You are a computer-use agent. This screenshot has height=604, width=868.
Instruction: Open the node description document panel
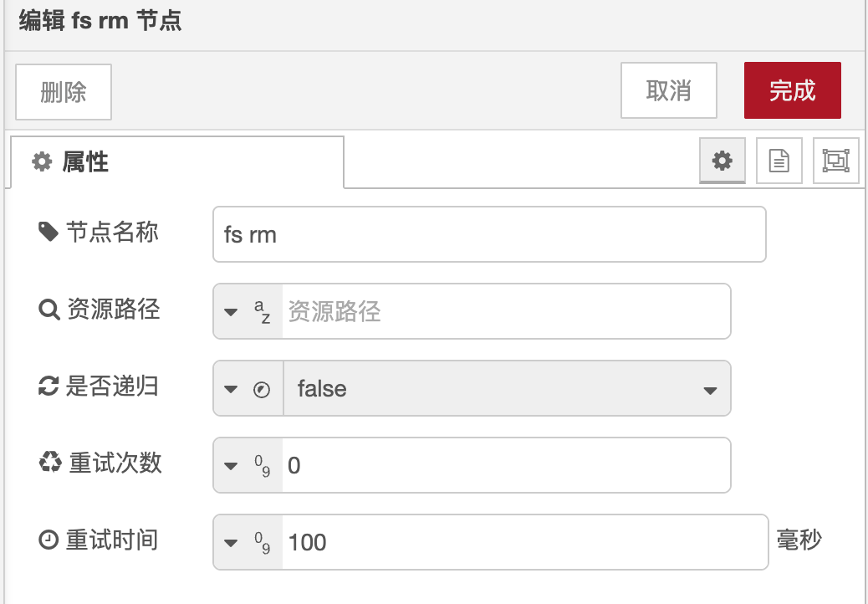[x=779, y=161]
